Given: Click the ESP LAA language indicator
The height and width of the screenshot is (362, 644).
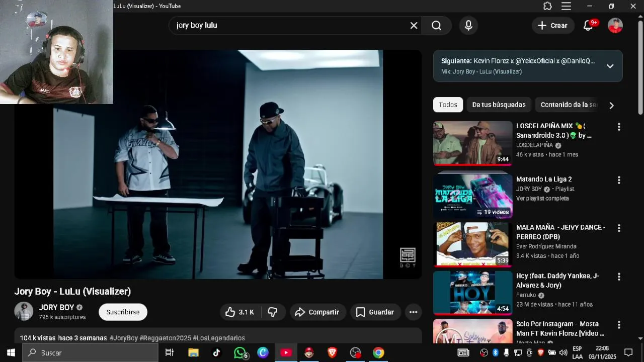Looking at the screenshot, I should (x=577, y=353).
